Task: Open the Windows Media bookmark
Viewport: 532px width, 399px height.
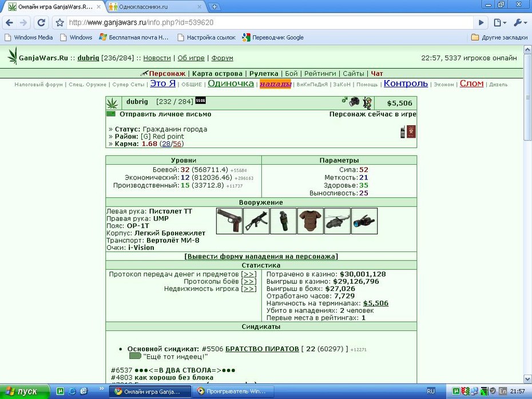Action: tap(29, 37)
